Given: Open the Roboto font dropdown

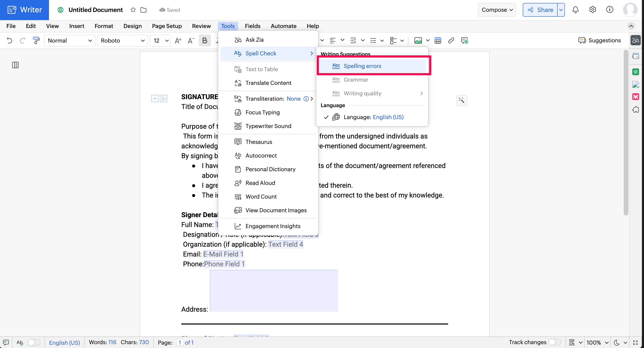Looking at the screenshot, I should (123, 40).
